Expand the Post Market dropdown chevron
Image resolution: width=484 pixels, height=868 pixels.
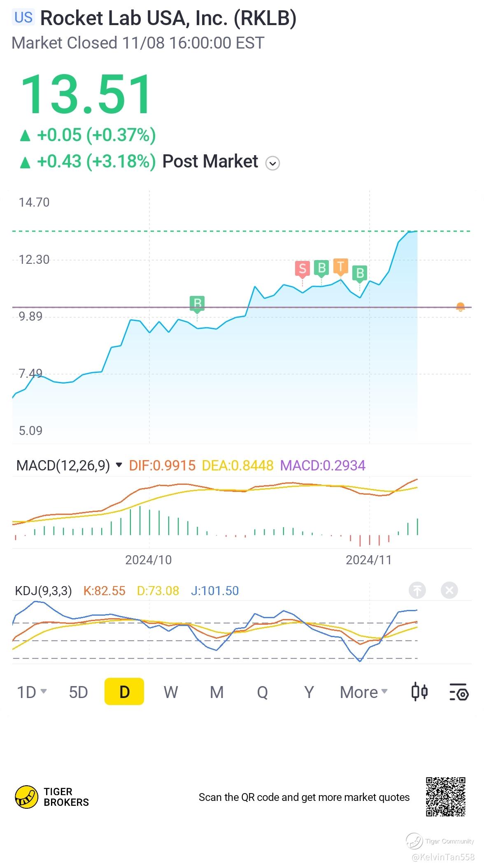coord(272,163)
